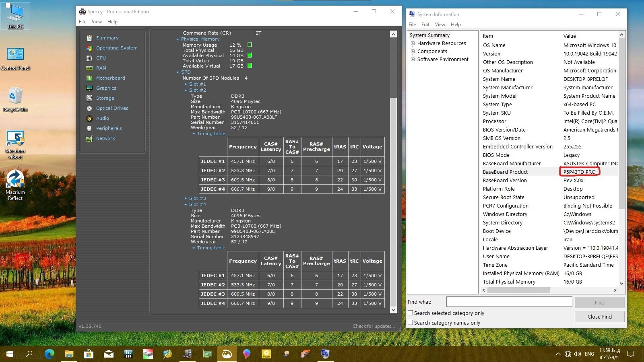Open Edit menu in System Information
The width and height of the screenshot is (644, 362).
pyautogui.click(x=425, y=25)
